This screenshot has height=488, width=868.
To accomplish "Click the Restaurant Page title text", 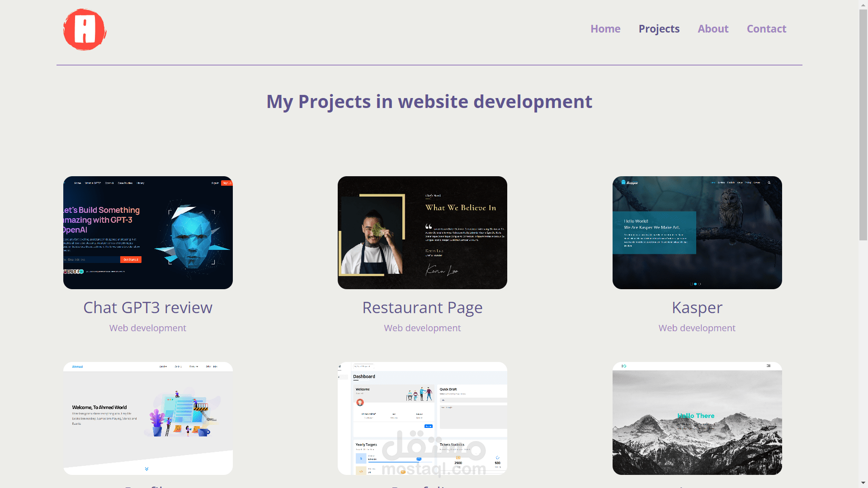I will (422, 308).
